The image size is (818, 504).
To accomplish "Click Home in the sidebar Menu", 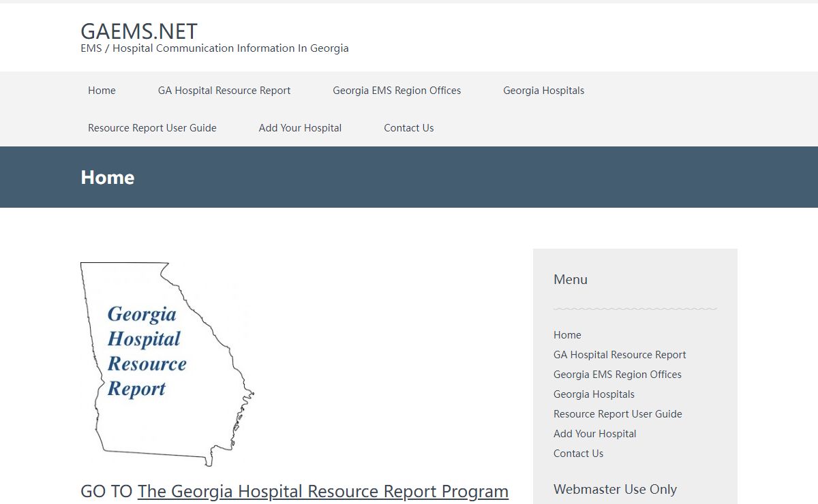I will (567, 335).
